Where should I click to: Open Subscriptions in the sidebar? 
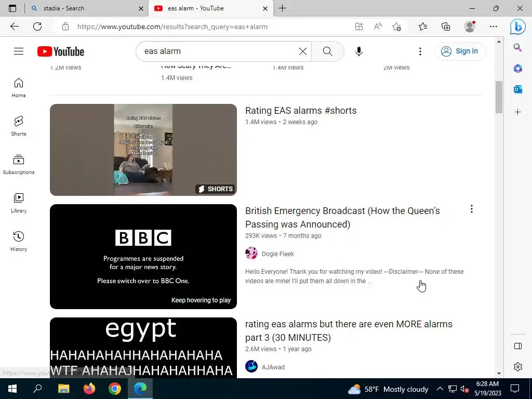point(19,165)
